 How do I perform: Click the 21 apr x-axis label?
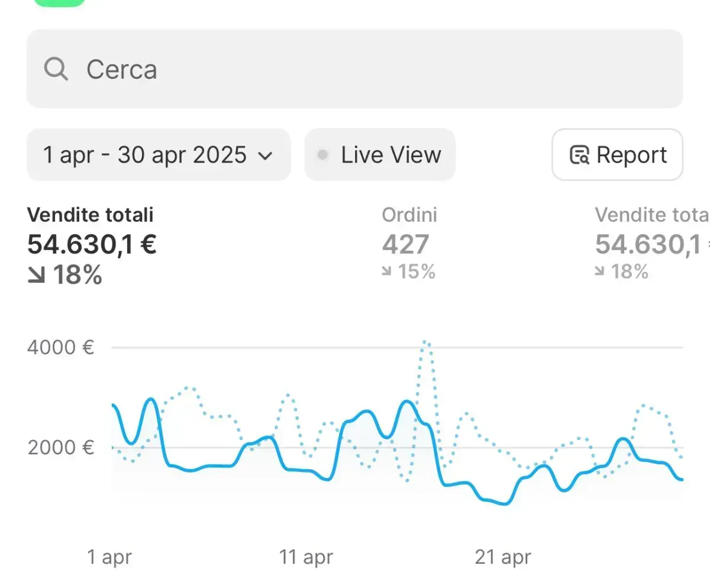click(x=503, y=557)
